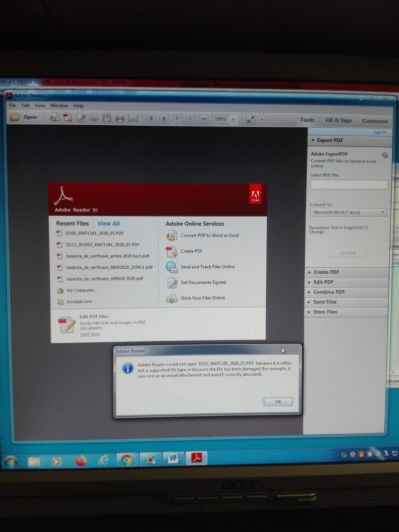Click the Convert button in Export panel

(348, 253)
